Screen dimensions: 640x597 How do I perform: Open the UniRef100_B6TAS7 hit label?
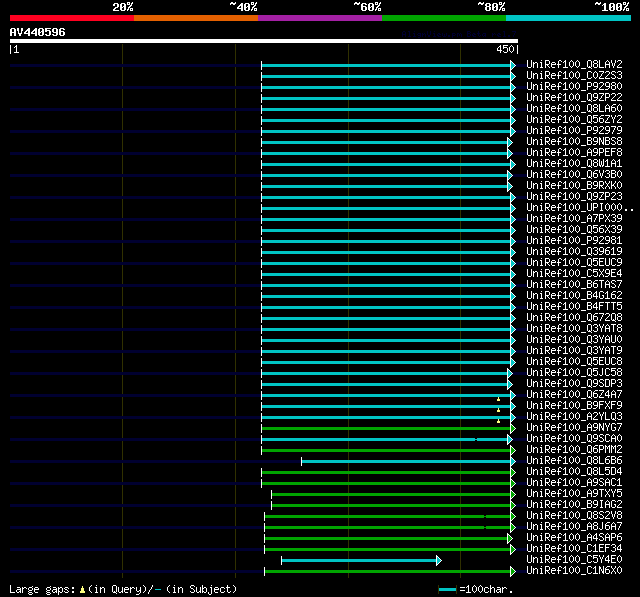point(574,285)
